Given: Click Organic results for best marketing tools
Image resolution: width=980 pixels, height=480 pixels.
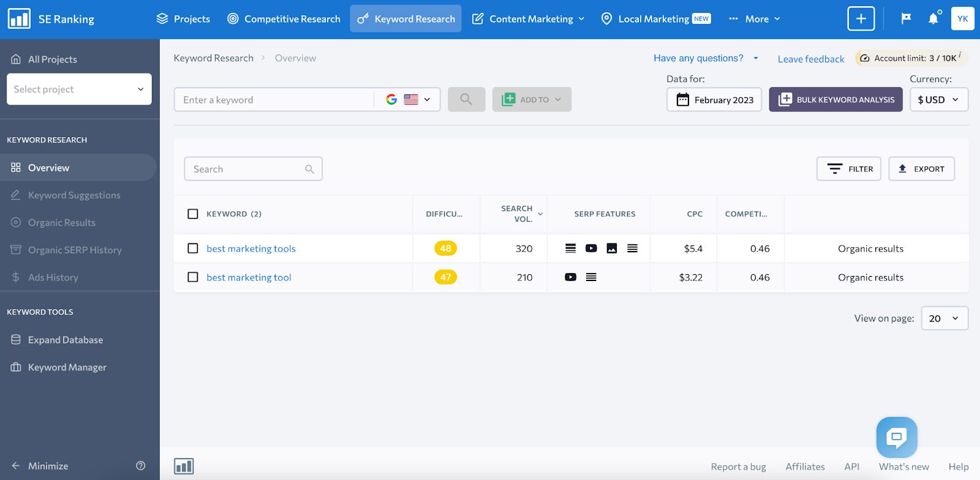Looking at the screenshot, I should point(870,249).
